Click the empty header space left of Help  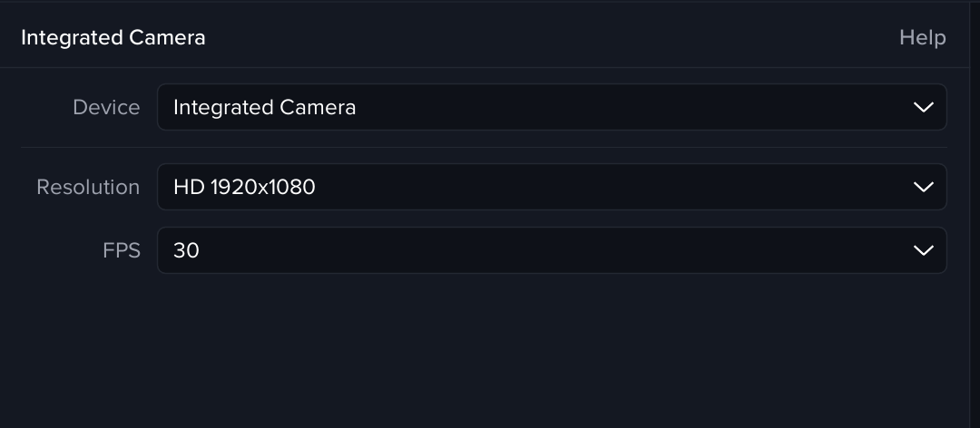(x=544, y=37)
